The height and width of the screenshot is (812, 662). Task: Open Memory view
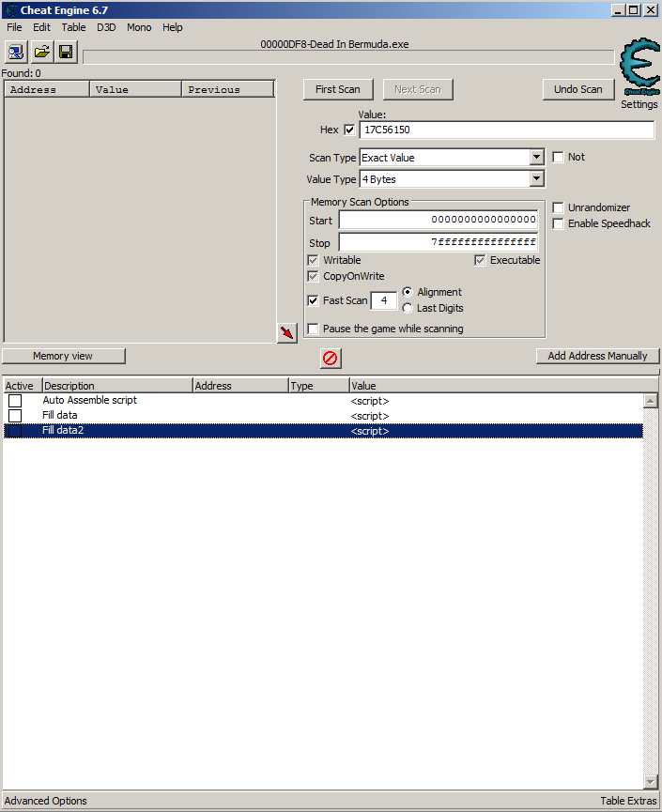pyautogui.click(x=63, y=356)
